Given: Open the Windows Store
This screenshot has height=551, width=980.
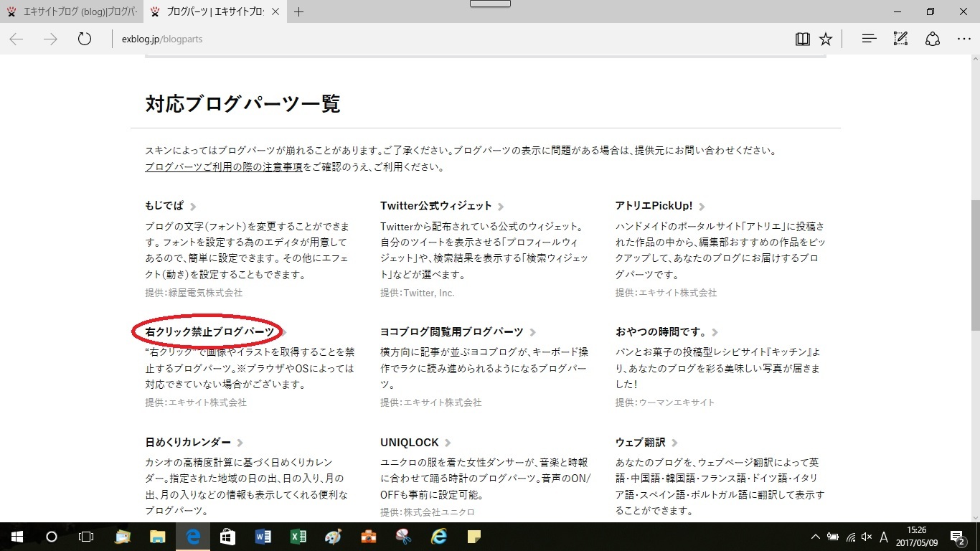Looking at the screenshot, I should pos(228,537).
